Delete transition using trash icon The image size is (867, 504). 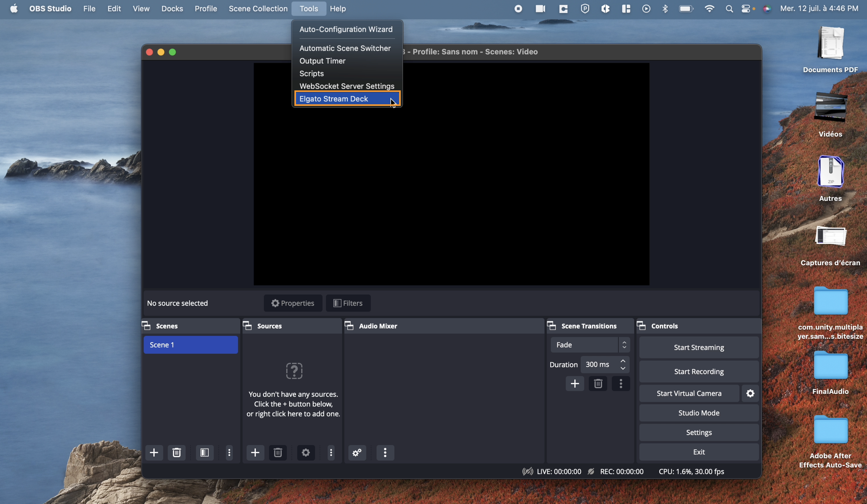[x=598, y=384]
